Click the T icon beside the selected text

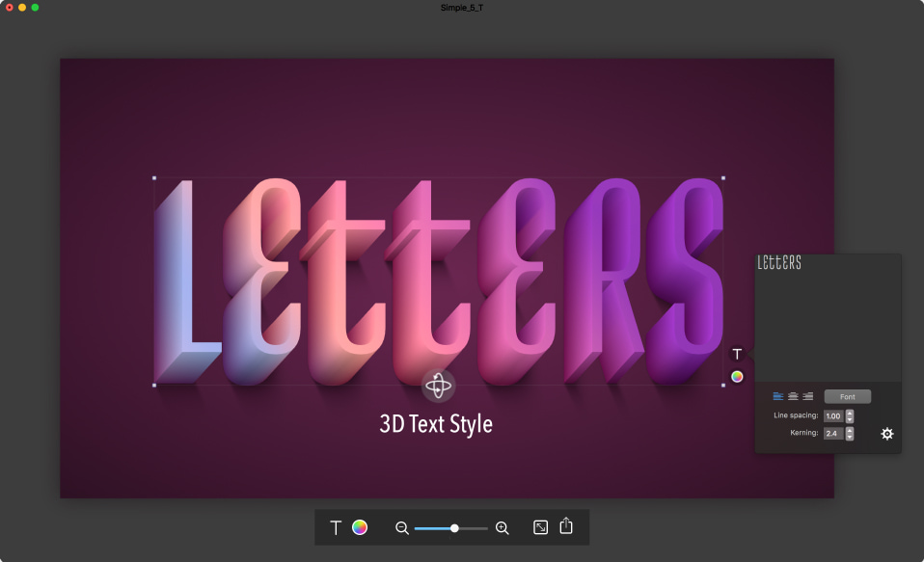736,355
